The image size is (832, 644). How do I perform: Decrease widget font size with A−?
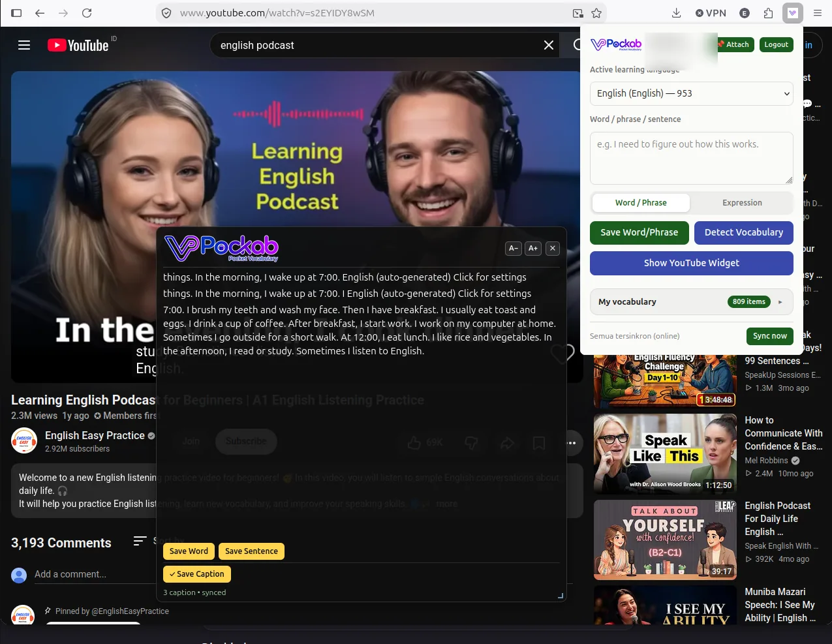[514, 248]
